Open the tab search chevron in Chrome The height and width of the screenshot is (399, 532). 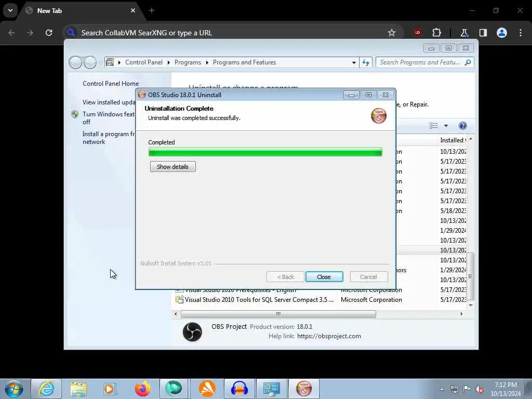tap(10, 10)
